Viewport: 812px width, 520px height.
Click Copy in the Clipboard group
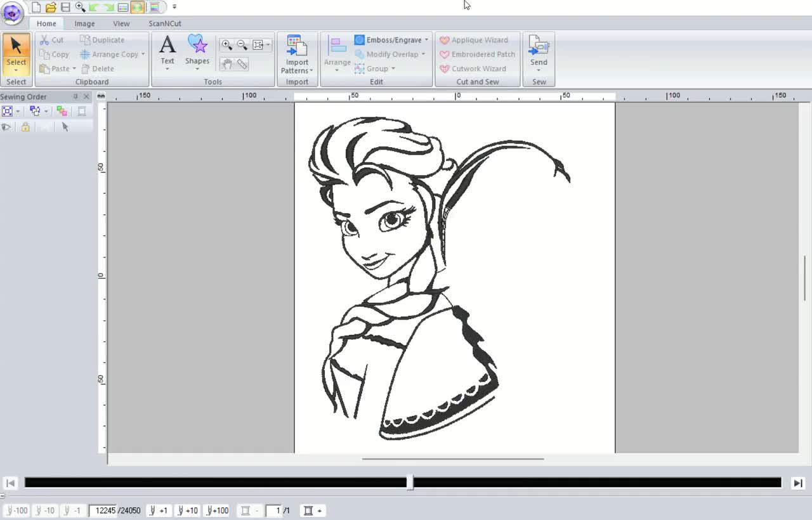(x=55, y=55)
